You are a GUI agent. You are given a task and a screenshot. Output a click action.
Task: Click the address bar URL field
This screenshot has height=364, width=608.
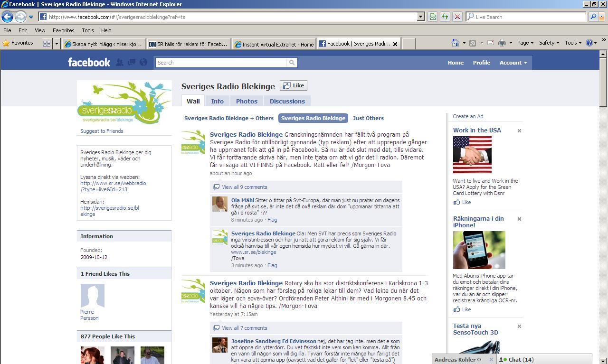coord(228,17)
